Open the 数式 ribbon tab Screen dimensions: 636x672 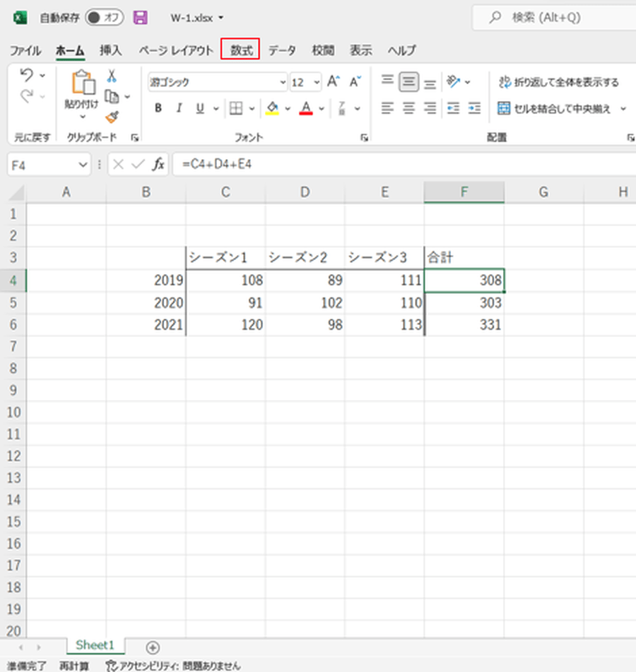click(x=240, y=50)
